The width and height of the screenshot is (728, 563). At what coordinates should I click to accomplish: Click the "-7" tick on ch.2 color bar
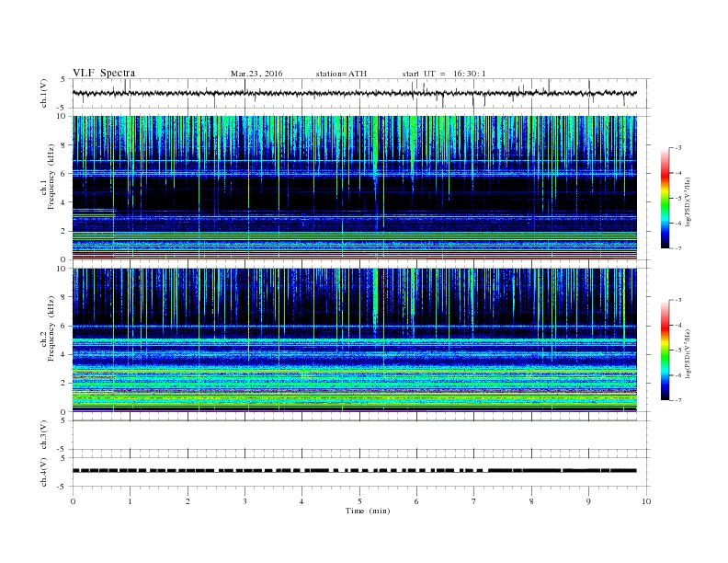pos(677,400)
